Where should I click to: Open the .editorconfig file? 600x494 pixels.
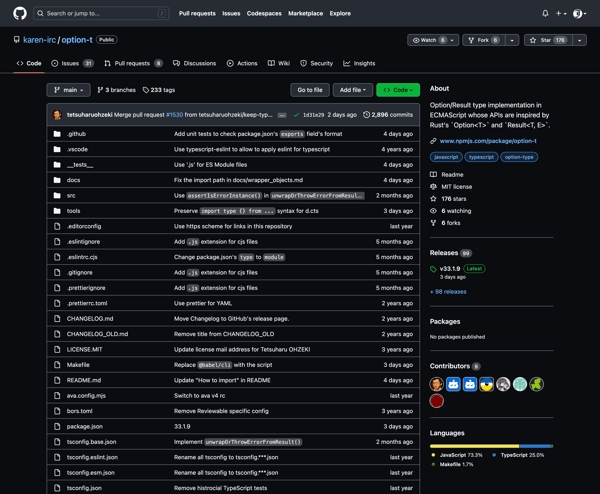pos(84,226)
